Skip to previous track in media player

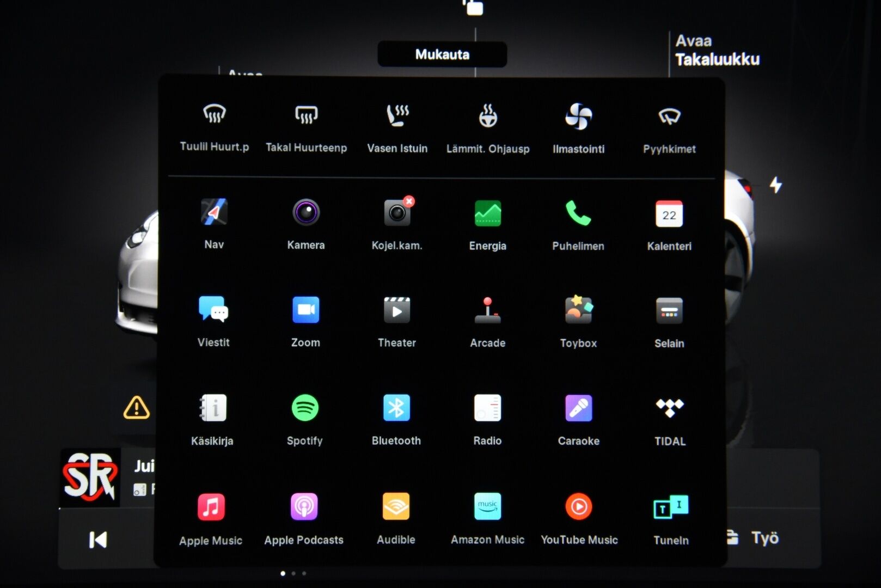point(98,540)
